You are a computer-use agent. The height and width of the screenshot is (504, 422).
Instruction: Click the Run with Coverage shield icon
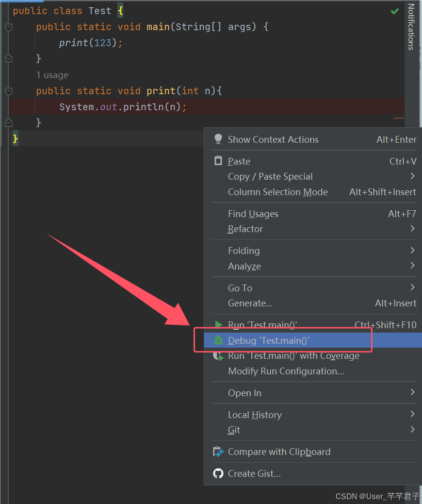pyautogui.click(x=218, y=356)
